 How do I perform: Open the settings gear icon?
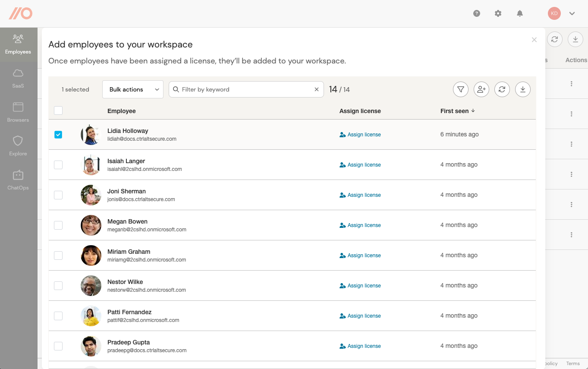click(x=498, y=13)
